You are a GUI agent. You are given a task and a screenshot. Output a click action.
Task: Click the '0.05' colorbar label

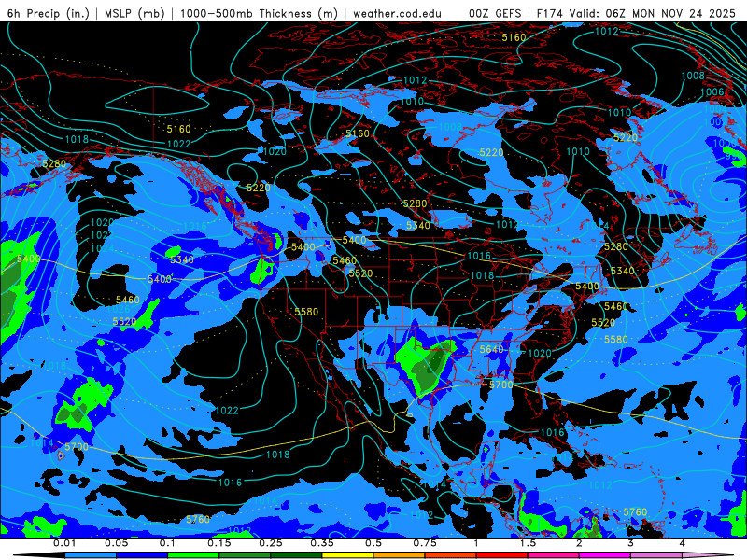click(116, 543)
